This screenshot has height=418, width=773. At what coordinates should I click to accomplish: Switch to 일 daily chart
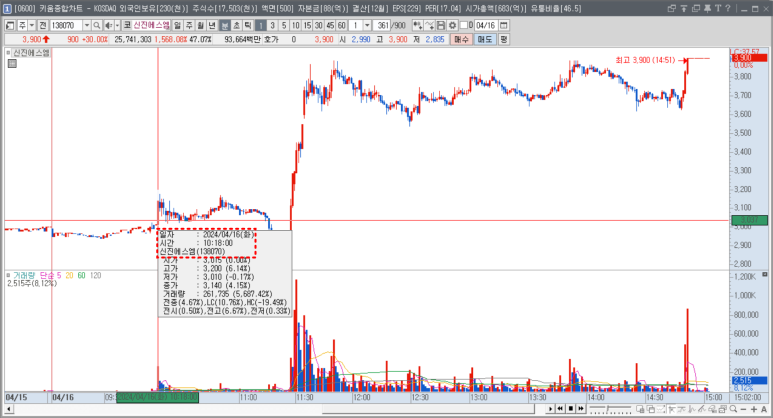(x=177, y=26)
